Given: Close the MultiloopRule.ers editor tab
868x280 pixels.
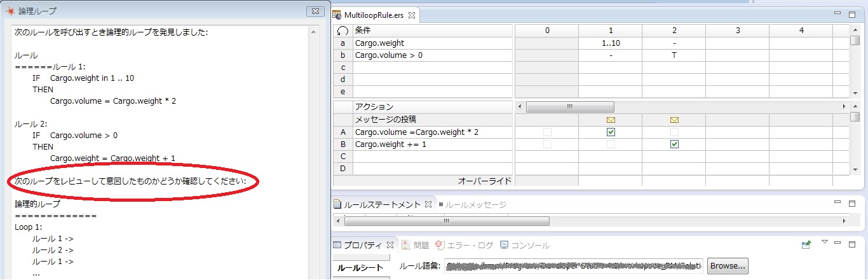Looking at the screenshot, I should [x=410, y=14].
